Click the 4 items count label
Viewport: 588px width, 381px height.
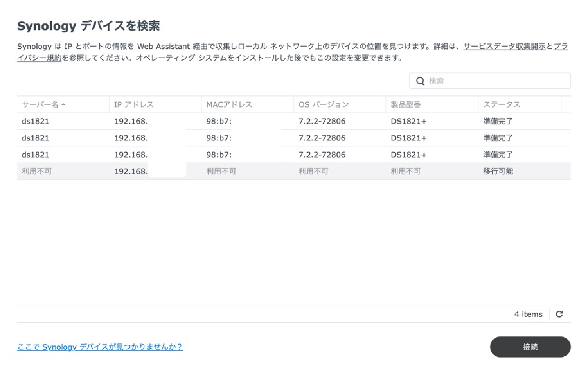[x=528, y=314]
